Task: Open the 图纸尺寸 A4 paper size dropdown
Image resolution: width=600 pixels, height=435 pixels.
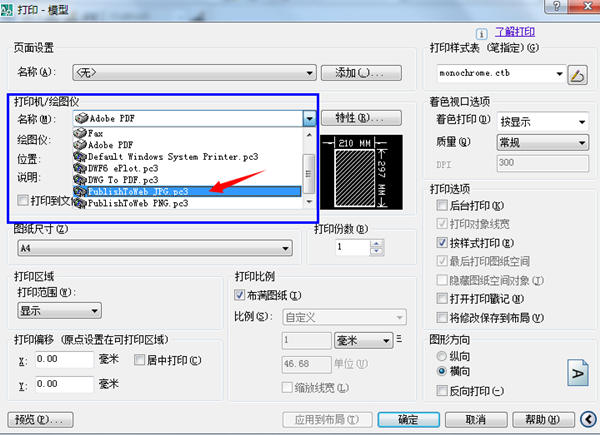Action: coord(155,248)
